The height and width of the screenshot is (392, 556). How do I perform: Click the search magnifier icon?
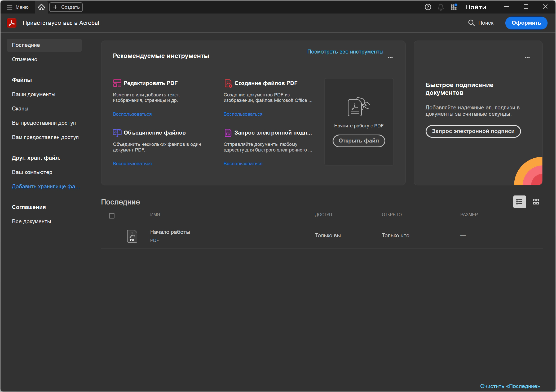[x=471, y=23]
